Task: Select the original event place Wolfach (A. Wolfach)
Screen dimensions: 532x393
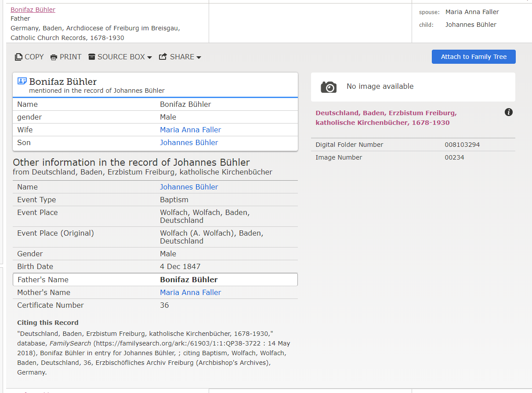Action: pos(212,237)
